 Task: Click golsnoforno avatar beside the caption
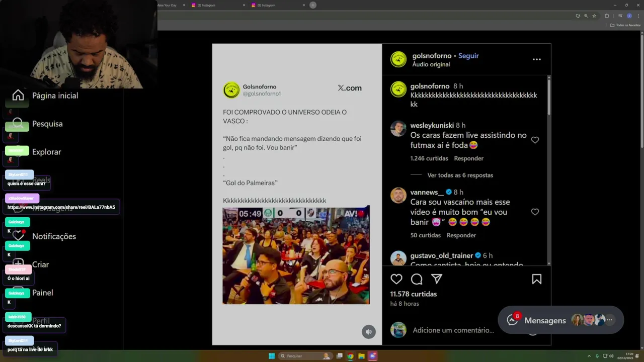pyautogui.click(x=398, y=89)
